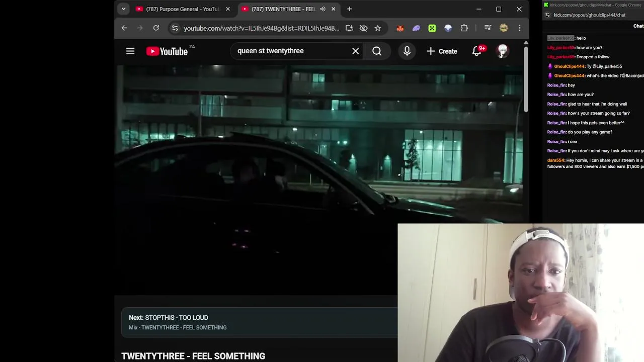Click the Next: STOPTHIS - TOO LOUD card
The image size is (644, 362).
(x=259, y=322)
